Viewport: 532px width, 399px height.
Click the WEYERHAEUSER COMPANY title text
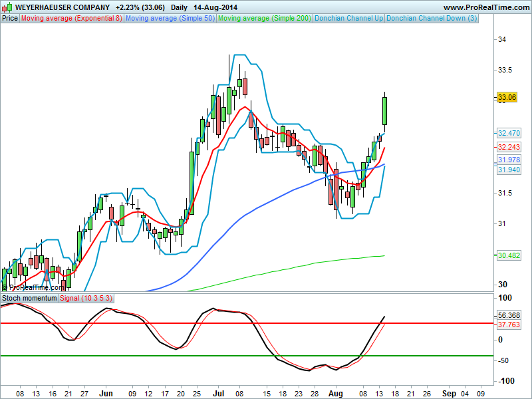(x=63, y=7)
